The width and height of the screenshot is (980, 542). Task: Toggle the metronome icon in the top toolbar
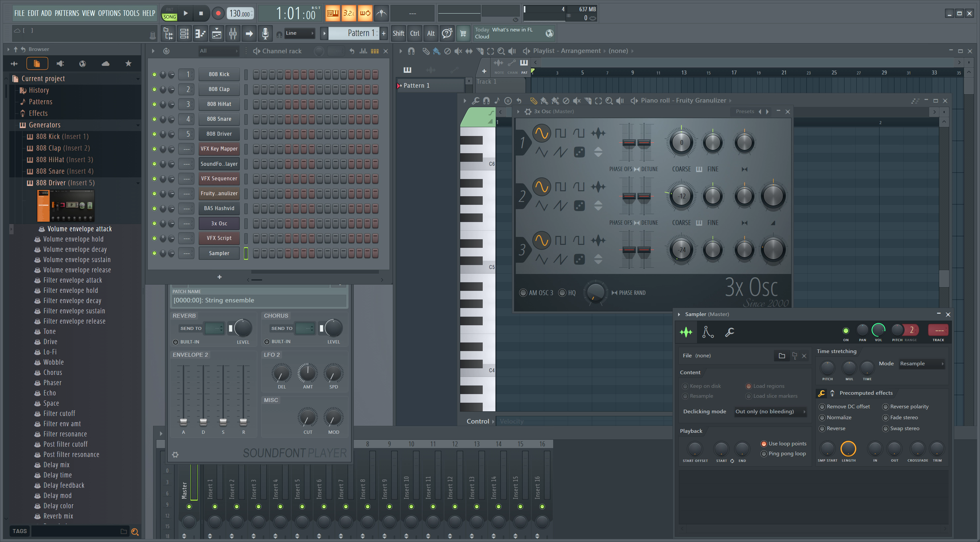[381, 13]
